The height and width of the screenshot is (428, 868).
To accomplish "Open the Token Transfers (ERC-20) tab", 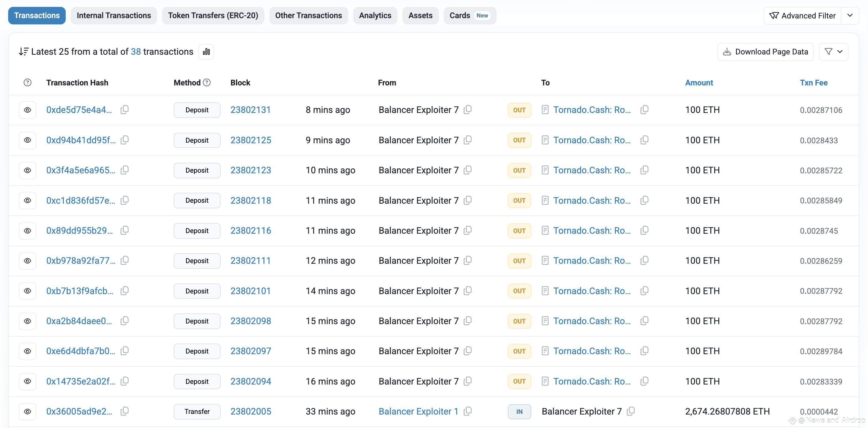I will pyautogui.click(x=213, y=16).
